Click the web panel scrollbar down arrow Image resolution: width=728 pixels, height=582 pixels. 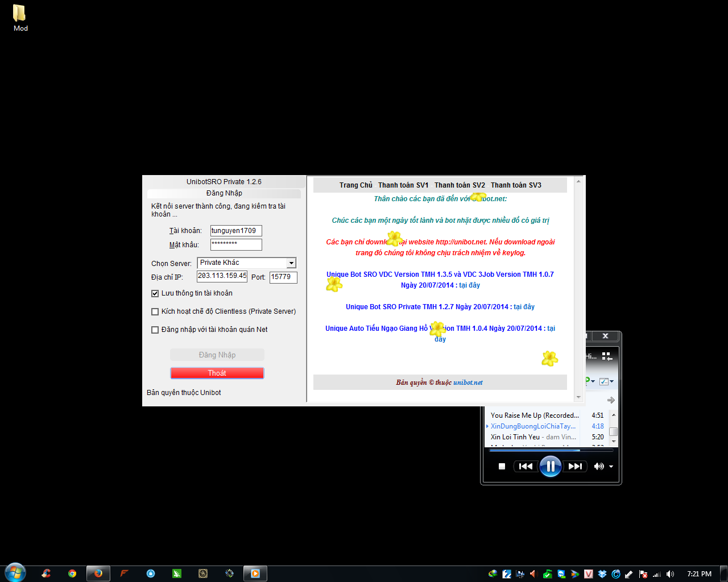pos(578,397)
